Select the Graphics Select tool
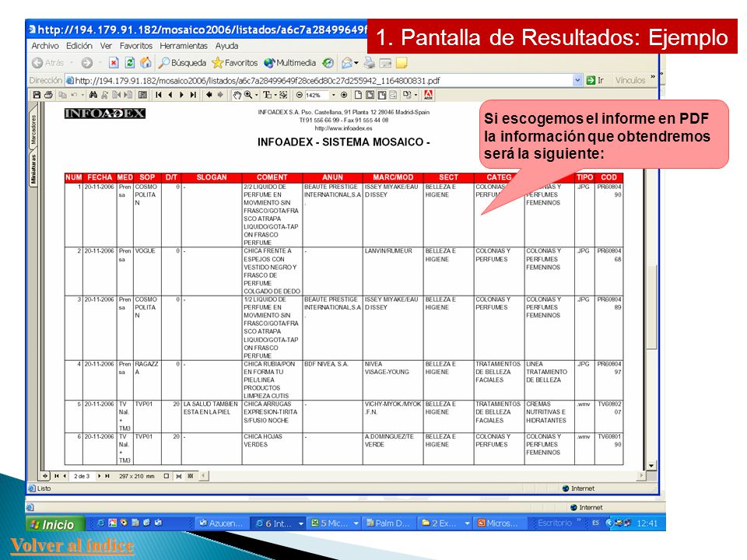 pos(283,95)
